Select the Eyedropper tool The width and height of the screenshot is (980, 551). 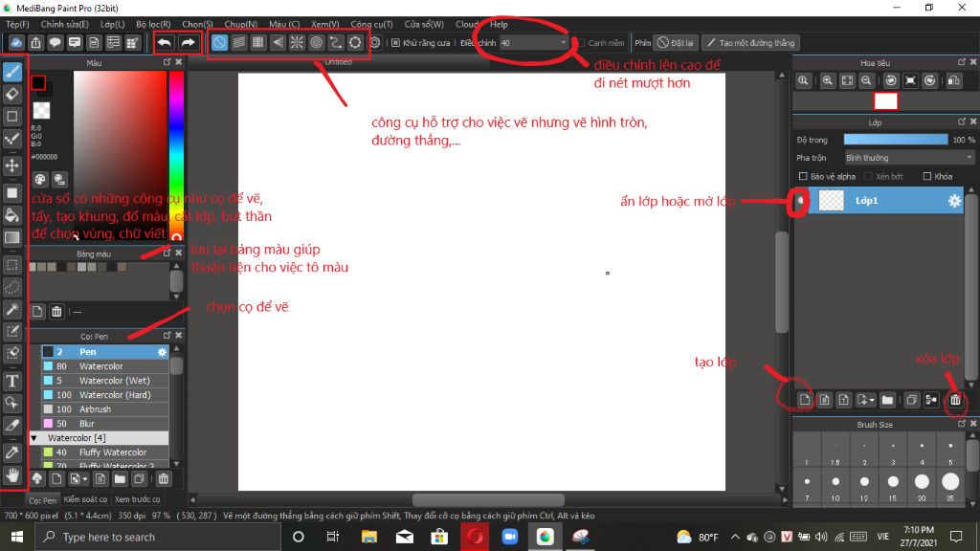[12, 452]
